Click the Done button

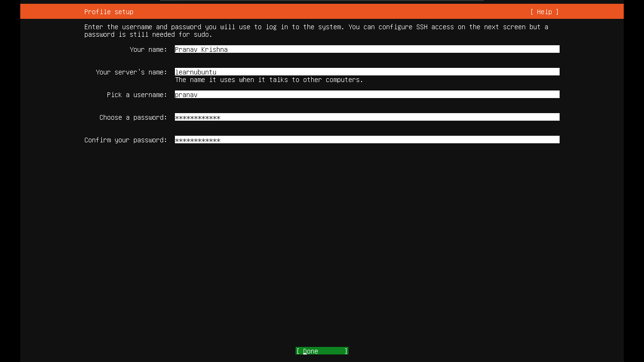[322, 351]
